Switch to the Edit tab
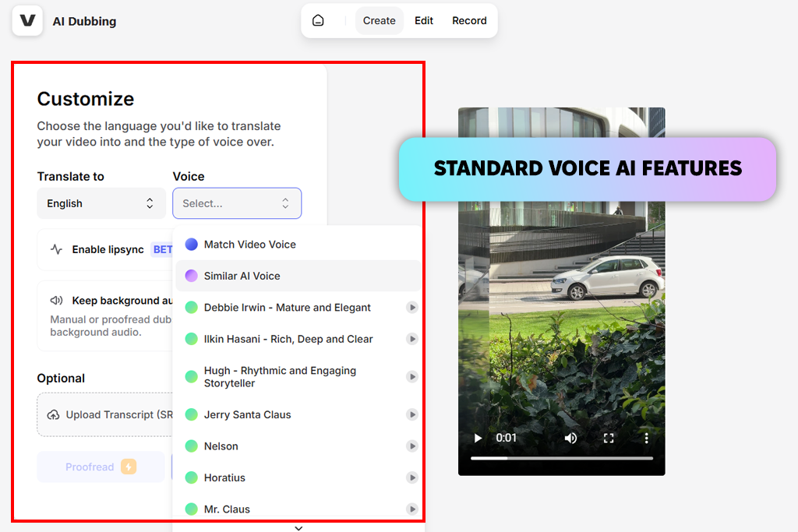This screenshot has height=532, width=798. pyautogui.click(x=423, y=21)
